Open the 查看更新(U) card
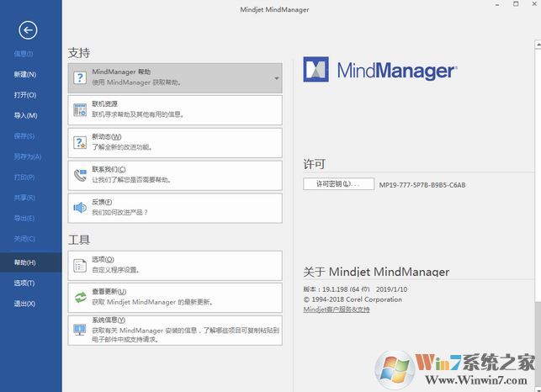 coord(175,298)
